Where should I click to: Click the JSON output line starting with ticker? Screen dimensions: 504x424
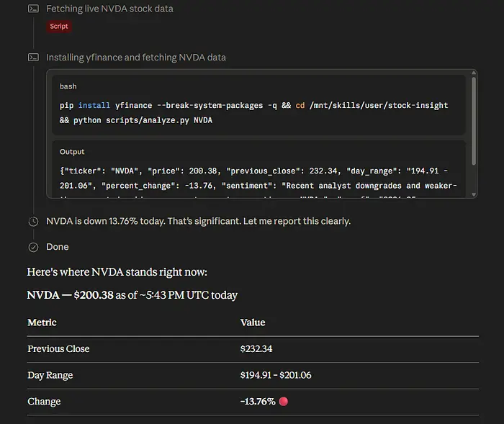pyautogui.click(x=253, y=171)
